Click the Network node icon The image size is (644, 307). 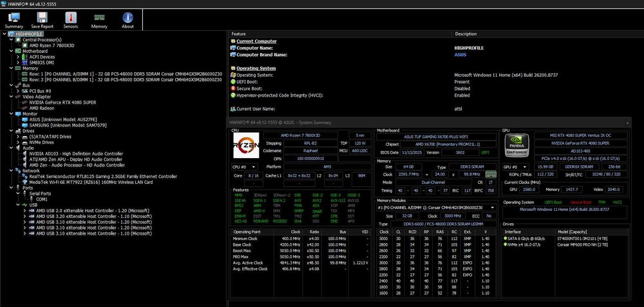tap(18, 170)
